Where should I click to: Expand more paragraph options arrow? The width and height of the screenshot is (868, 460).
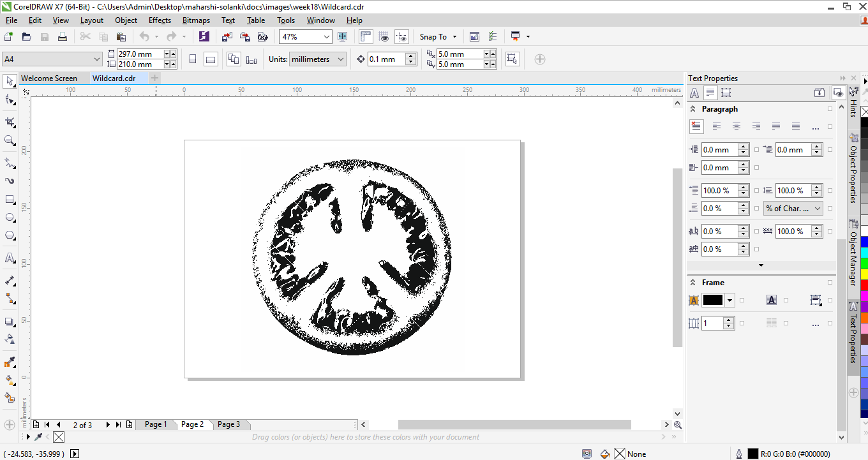pos(761,265)
